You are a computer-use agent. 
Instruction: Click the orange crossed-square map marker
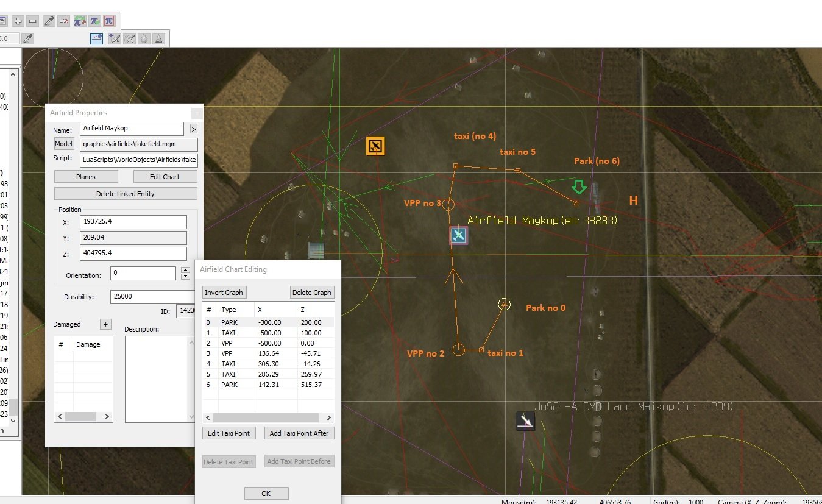375,146
